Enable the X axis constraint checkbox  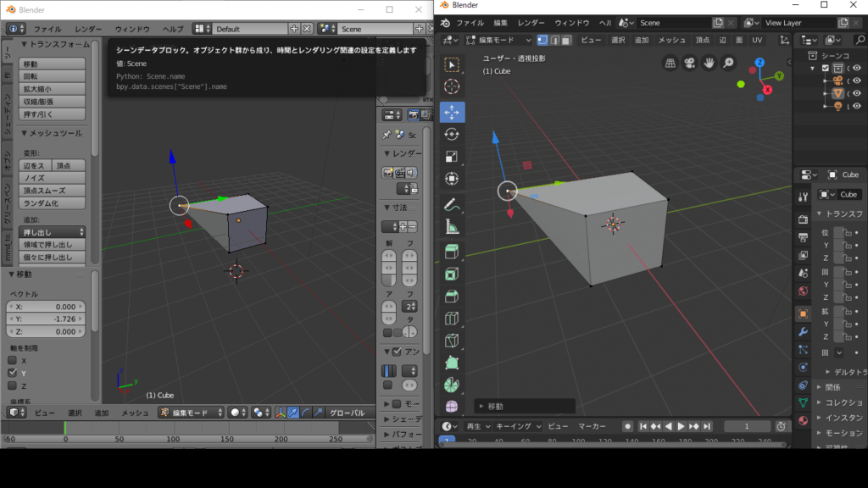coord(12,360)
